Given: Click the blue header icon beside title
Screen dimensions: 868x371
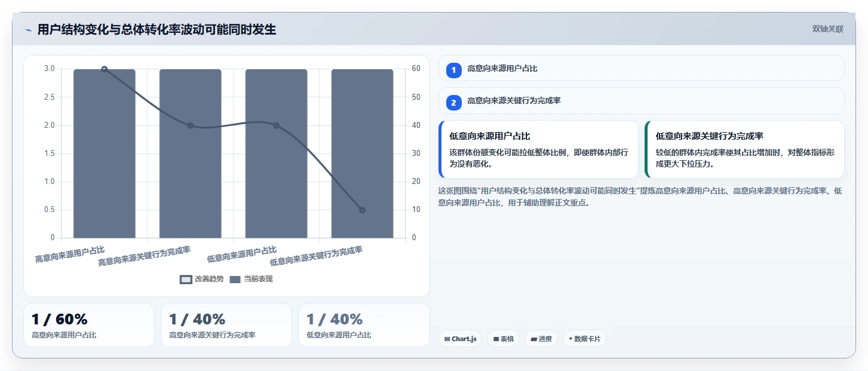Looking at the screenshot, I should point(28,30).
